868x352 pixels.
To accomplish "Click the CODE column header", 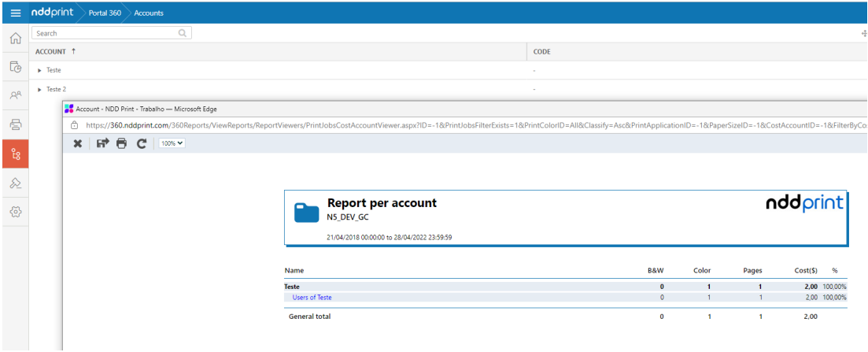I will (541, 51).
